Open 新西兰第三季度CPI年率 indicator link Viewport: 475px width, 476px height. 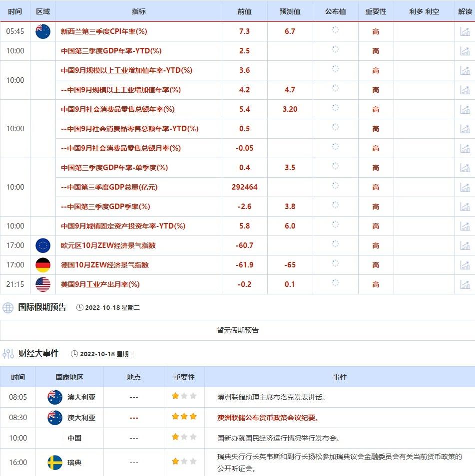tap(104, 31)
